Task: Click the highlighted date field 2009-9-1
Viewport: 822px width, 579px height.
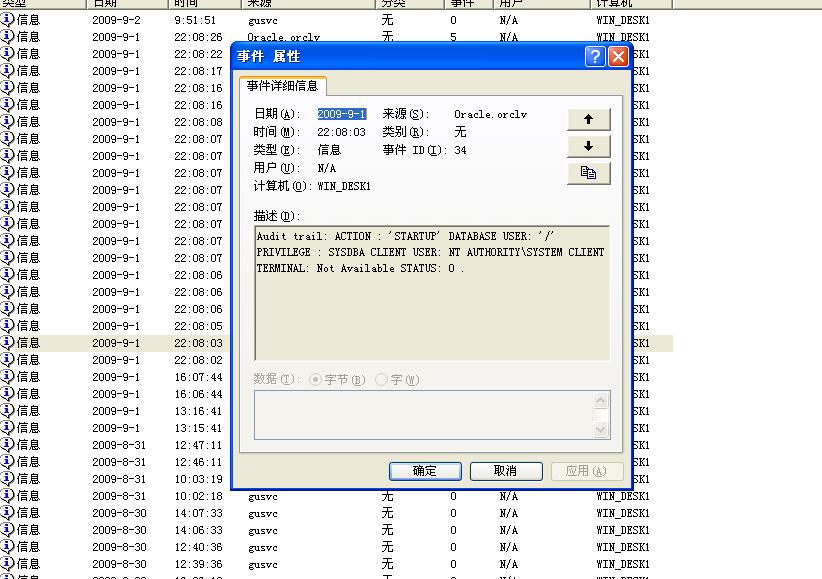Action: pyautogui.click(x=342, y=114)
